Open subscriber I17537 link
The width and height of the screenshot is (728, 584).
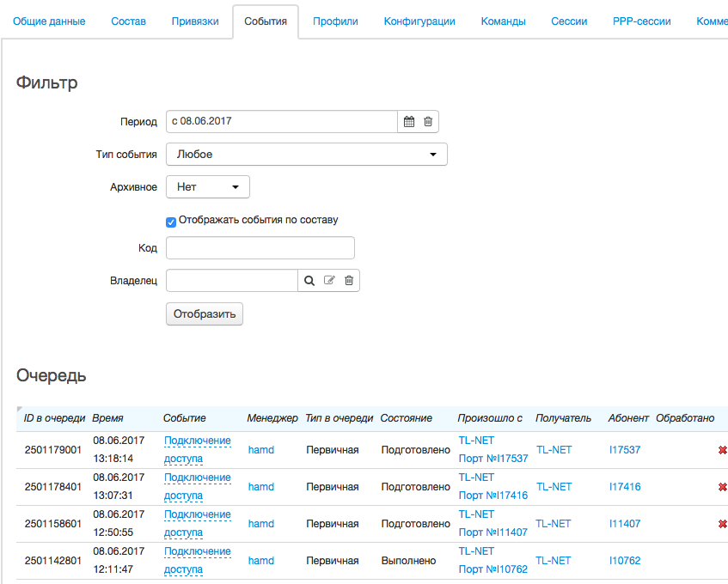pos(625,449)
